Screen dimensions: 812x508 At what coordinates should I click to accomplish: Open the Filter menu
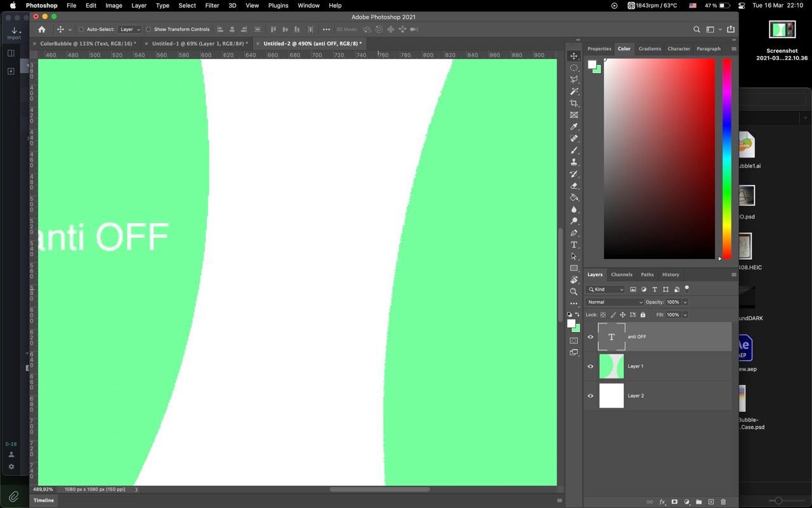pyautogui.click(x=212, y=5)
